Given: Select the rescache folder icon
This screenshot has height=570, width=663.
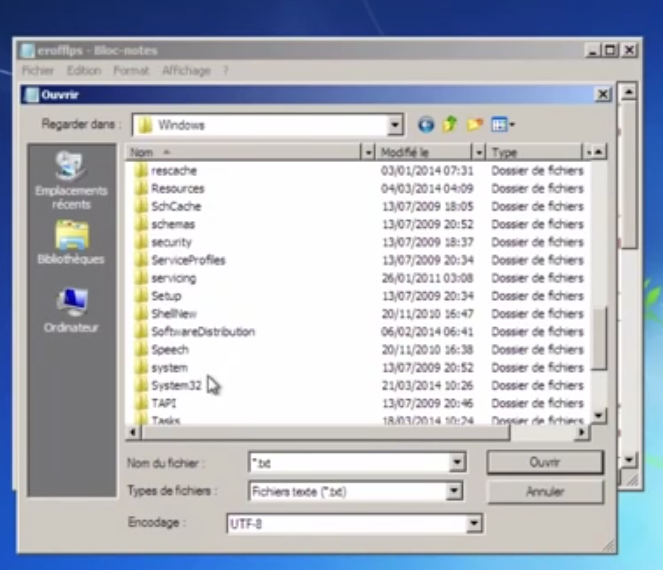Looking at the screenshot, I should tap(141, 170).
